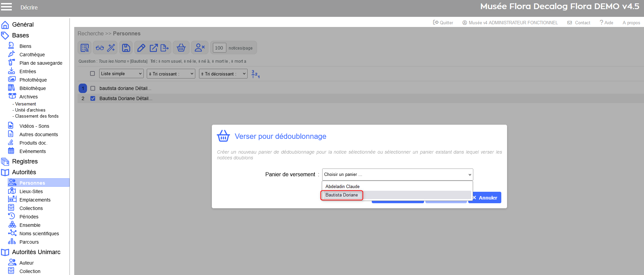644x275 pixels.
Task: Click the hamburger menu icon
Action: (x=6, y=7)
